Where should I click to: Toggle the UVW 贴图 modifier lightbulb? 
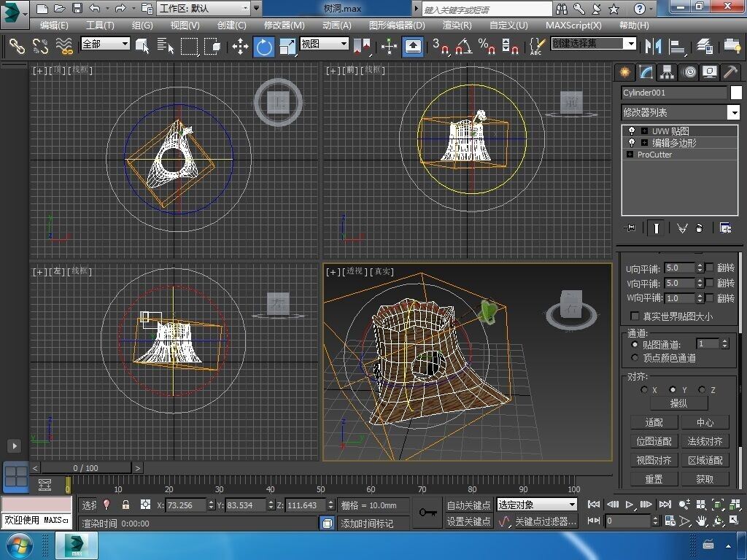[632, 131]
